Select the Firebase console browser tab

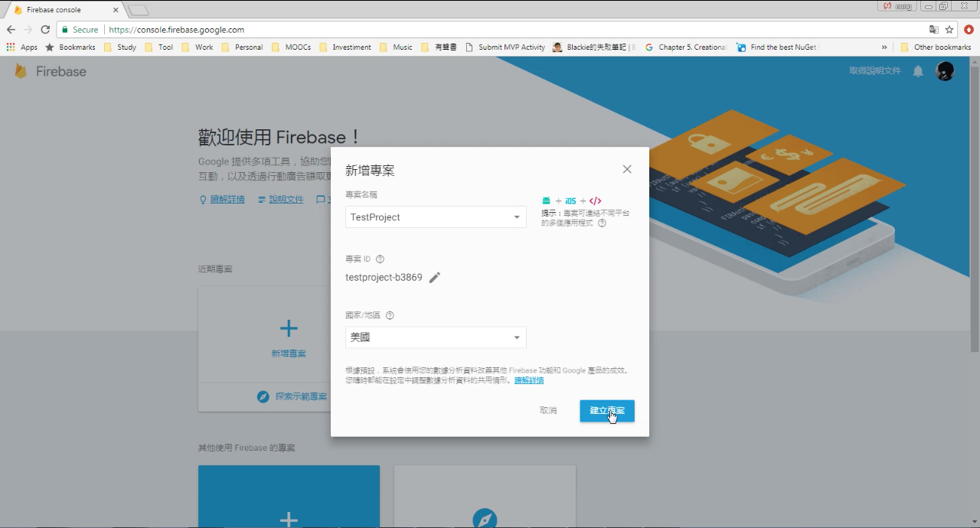[x=63, y=10]
